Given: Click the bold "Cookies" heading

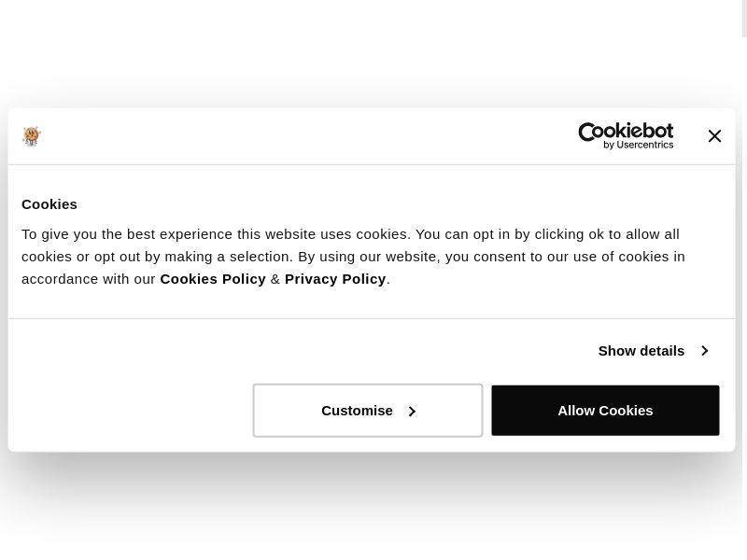Looking at the screenshot, I should [x=49, y=204].
